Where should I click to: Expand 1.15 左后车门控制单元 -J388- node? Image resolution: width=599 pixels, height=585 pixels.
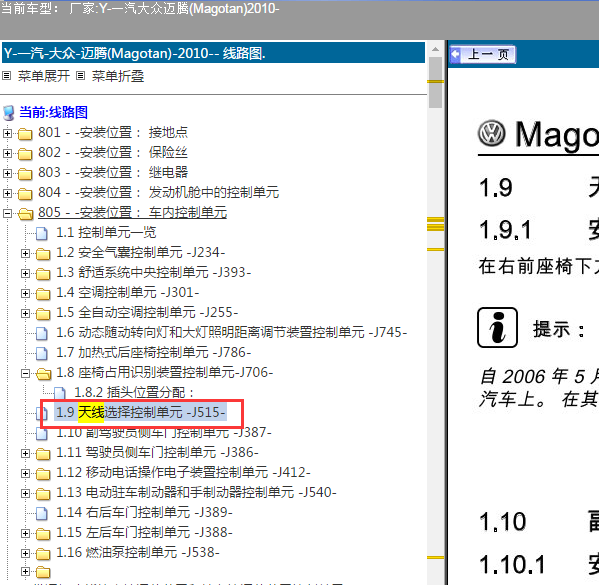pos(25,533)
